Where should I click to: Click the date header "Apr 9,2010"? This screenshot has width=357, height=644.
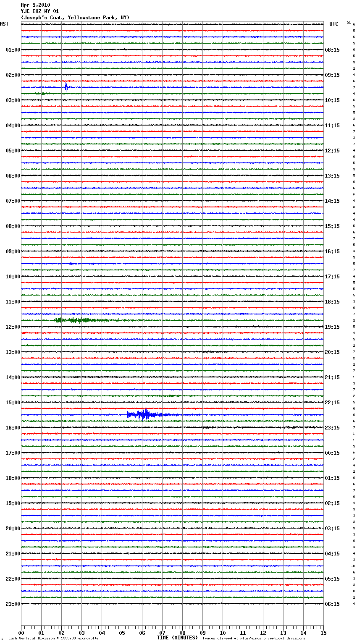pyautogui.click(x=35, y=5)
